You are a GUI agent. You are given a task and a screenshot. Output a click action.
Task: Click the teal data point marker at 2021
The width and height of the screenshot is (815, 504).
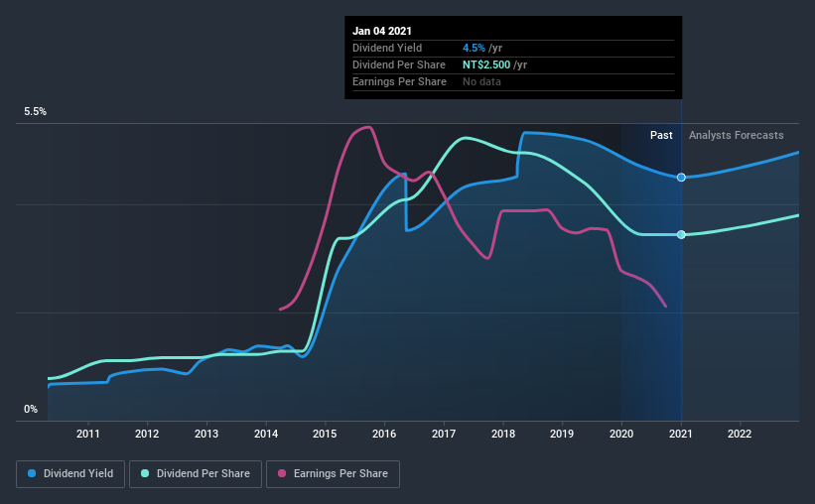[681, 235]
